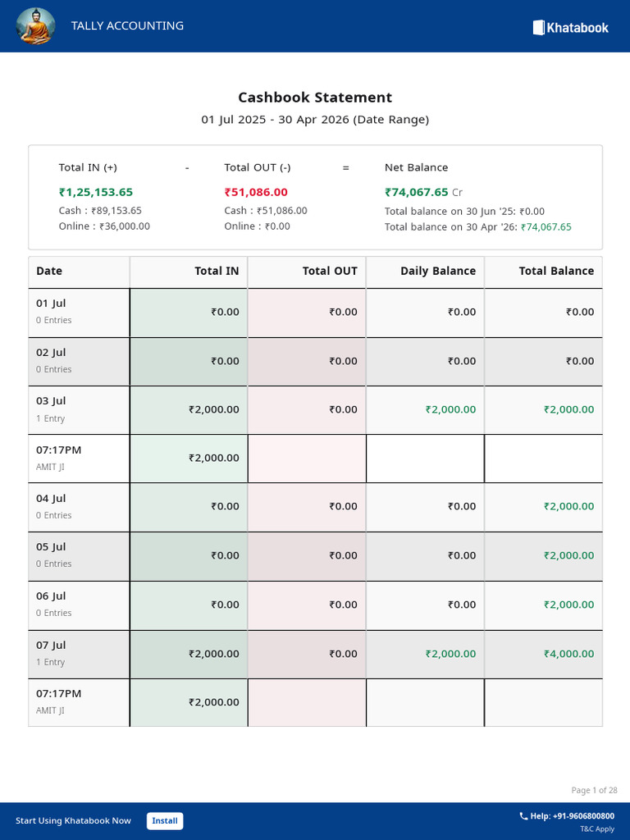The height and width of the screenshot is (840, 630).
Task: Click the Total IN column header
Action: point(189,272)
